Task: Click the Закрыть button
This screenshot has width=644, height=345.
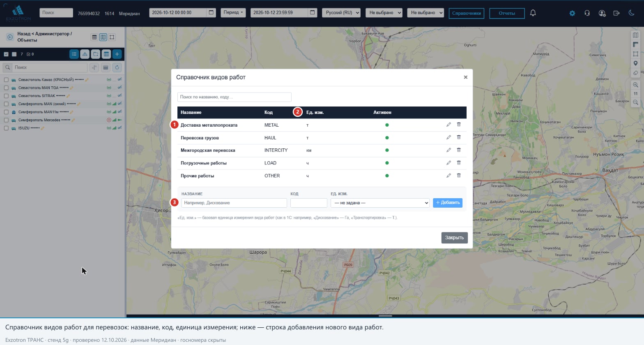Action: pyautogui.click(x=455, y=238)
